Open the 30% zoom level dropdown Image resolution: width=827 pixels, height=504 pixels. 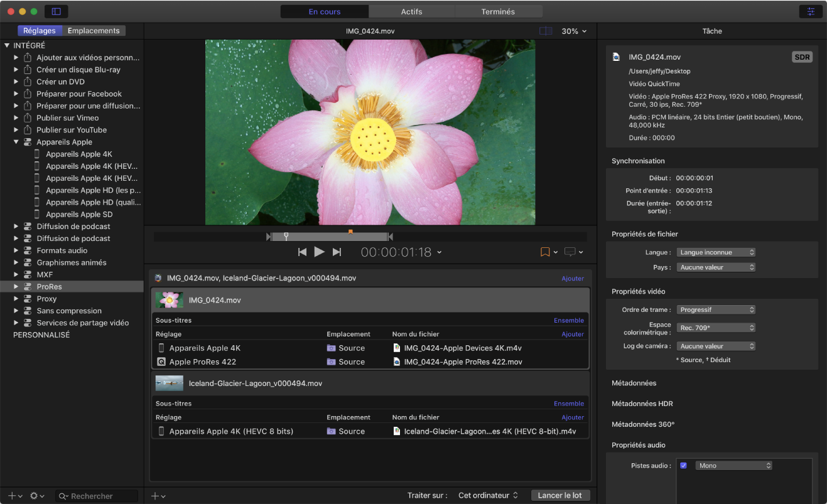[x=574, y=31]
